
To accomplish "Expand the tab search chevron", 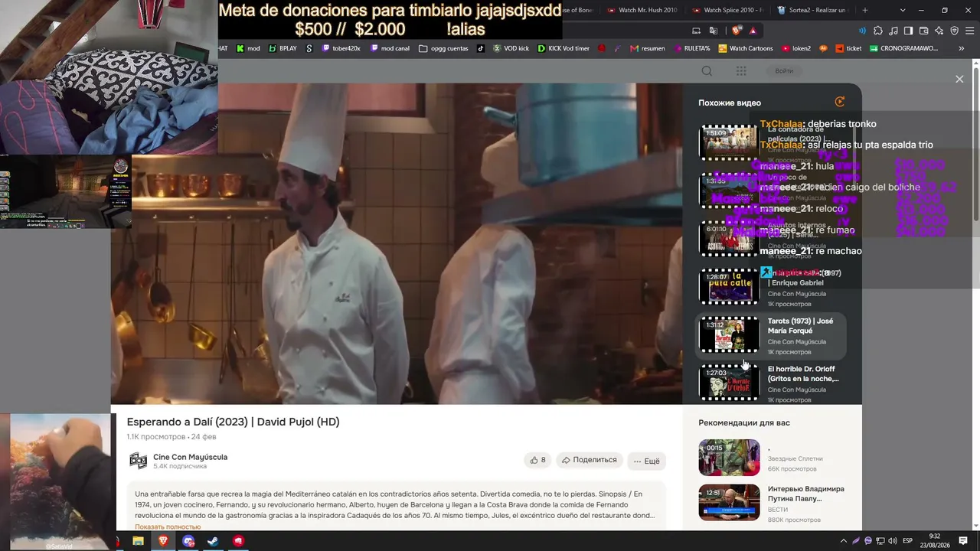I will pyautogui.click(x=903, y=10).
